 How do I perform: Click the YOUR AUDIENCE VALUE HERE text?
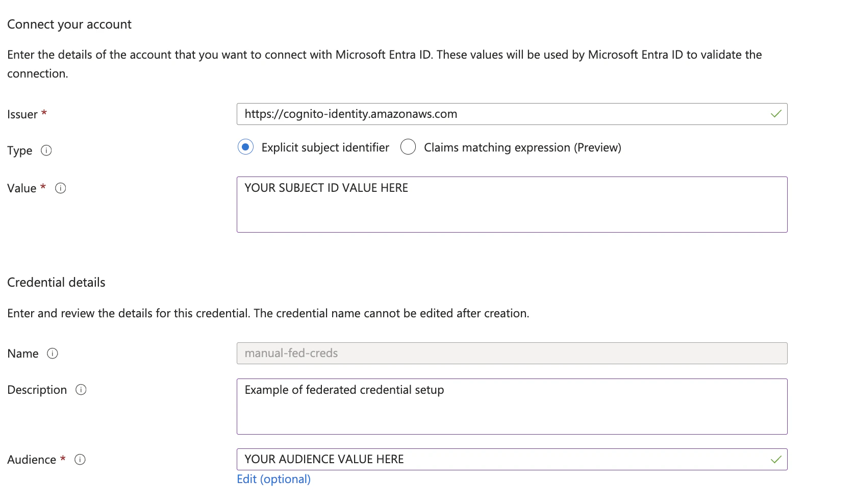tap(323, 459)
